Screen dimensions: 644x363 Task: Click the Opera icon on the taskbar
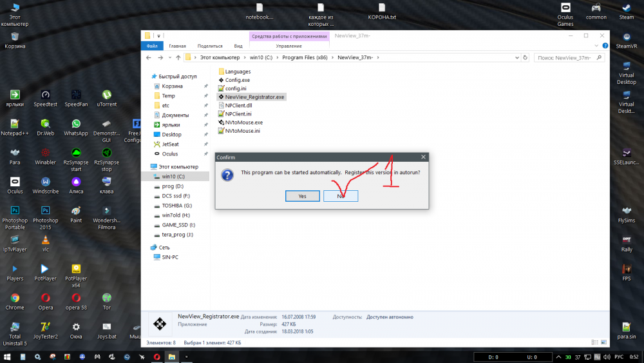[156, 357]
